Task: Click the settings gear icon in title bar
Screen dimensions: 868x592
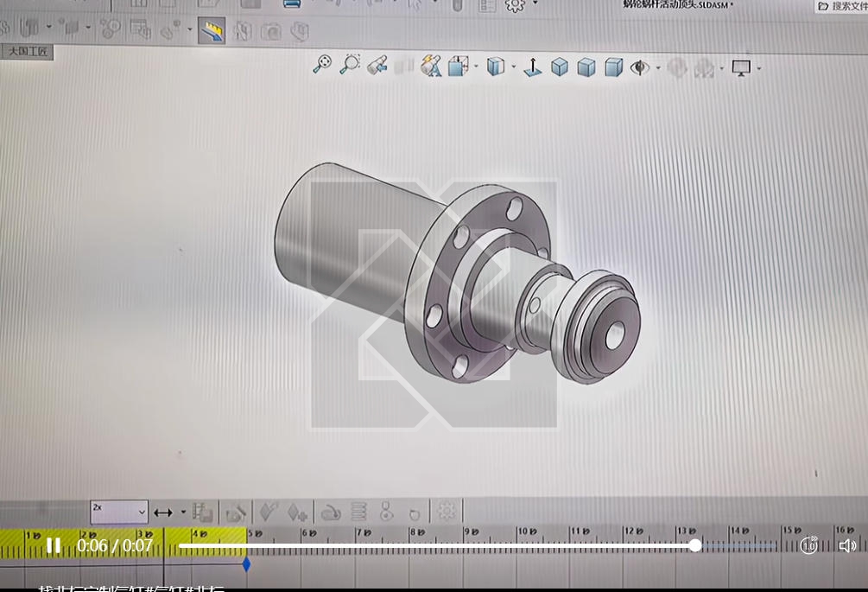Action: 515,5
